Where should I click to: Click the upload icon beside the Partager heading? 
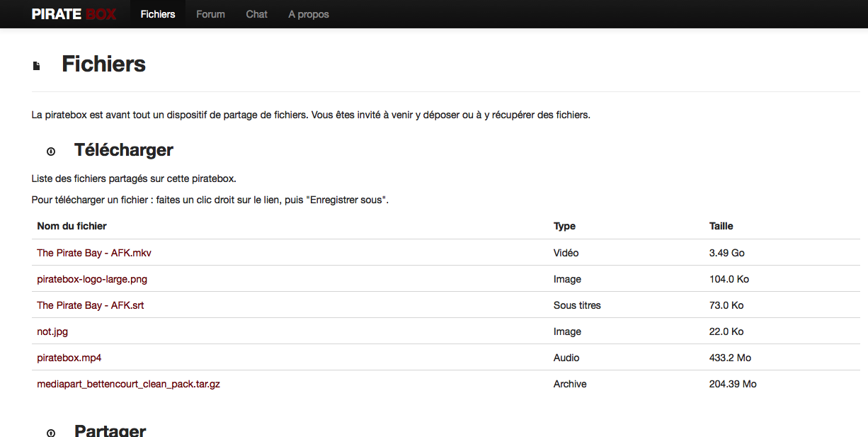tap(51, 432)
